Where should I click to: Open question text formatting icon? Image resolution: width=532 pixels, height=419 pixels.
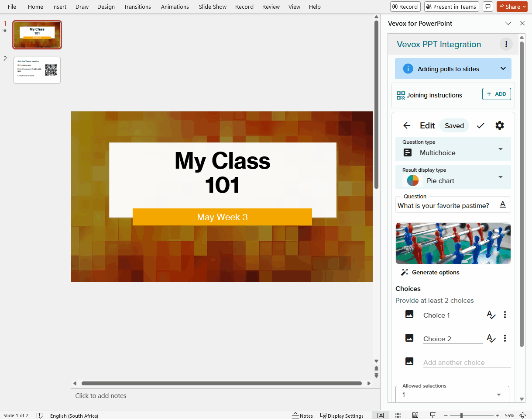pyautogui.click(x=503, y=204)
